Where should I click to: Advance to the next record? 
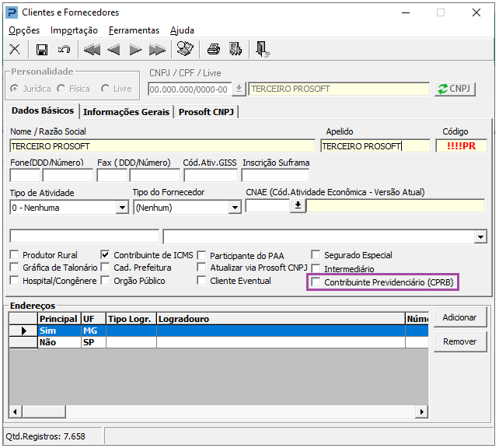point(135,50)
